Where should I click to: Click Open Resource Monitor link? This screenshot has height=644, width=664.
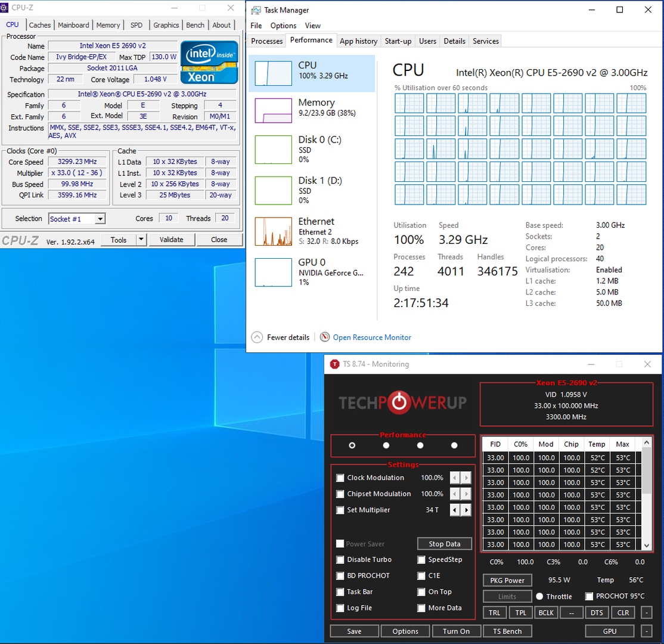(372, 338)
